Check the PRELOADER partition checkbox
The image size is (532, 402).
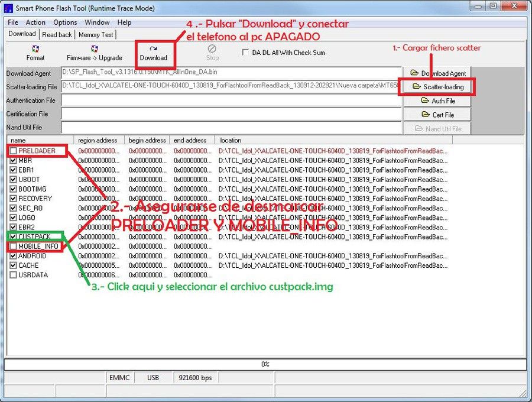(x=13, y=151)
